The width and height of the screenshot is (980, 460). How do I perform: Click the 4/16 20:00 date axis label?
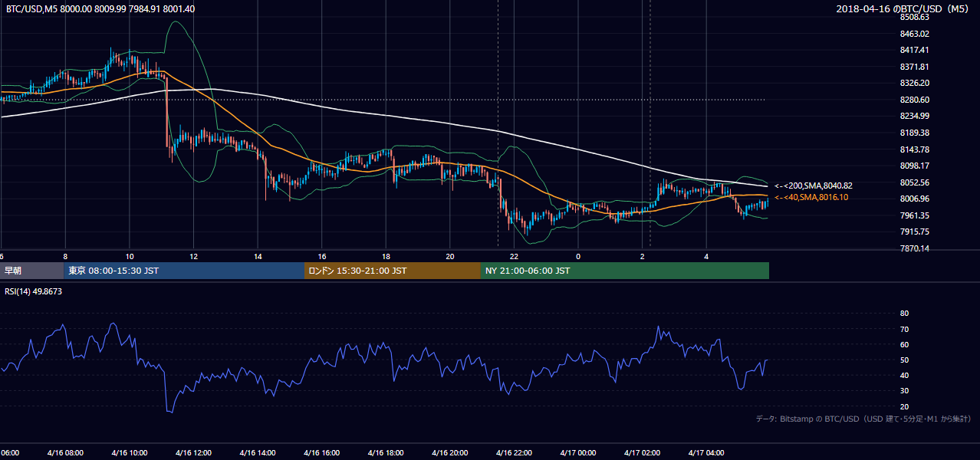[x=450, y=452]
